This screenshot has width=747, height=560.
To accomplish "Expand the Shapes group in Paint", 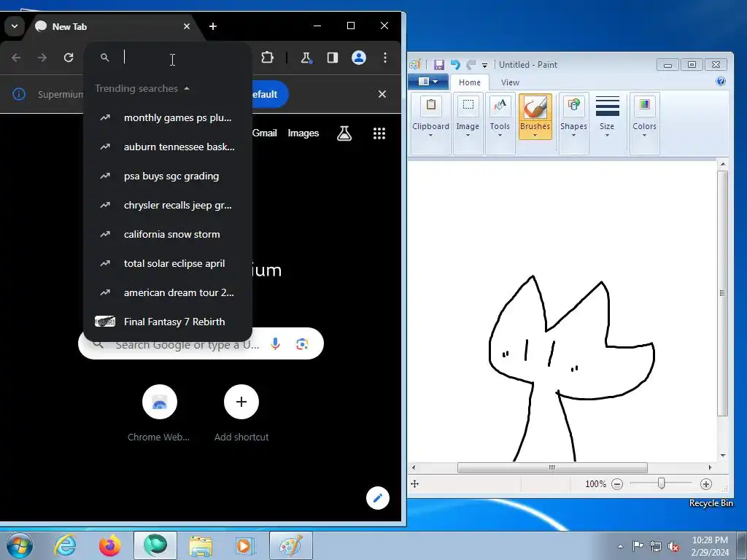I will click(x=573, y=122).
